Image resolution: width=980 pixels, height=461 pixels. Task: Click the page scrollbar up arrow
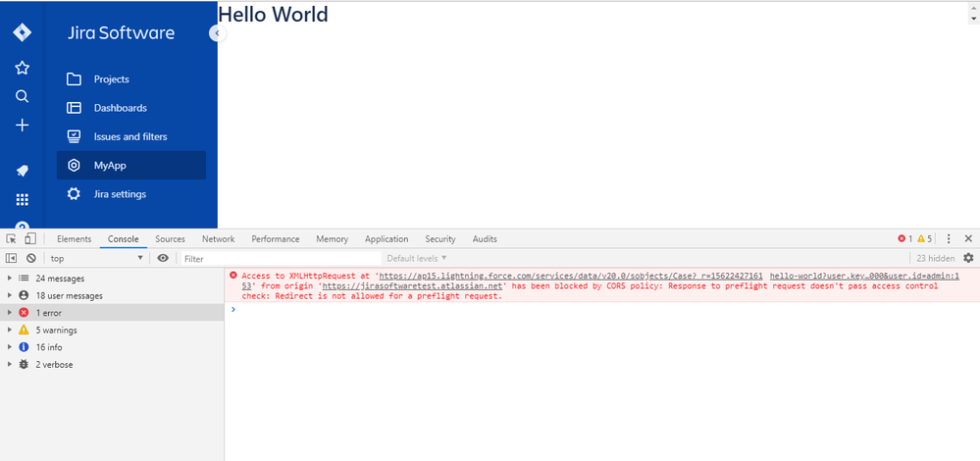tap(973, 8)
